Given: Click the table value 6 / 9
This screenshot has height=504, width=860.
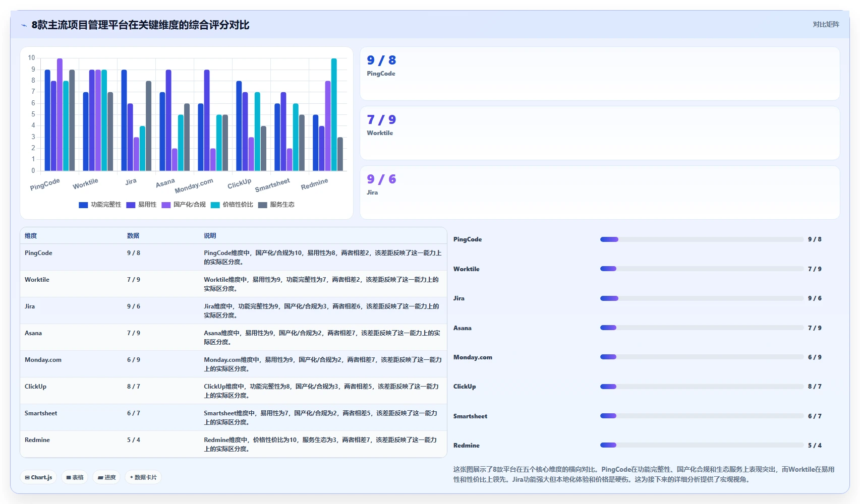Looking at the screenshot, I should pos(134,360).
